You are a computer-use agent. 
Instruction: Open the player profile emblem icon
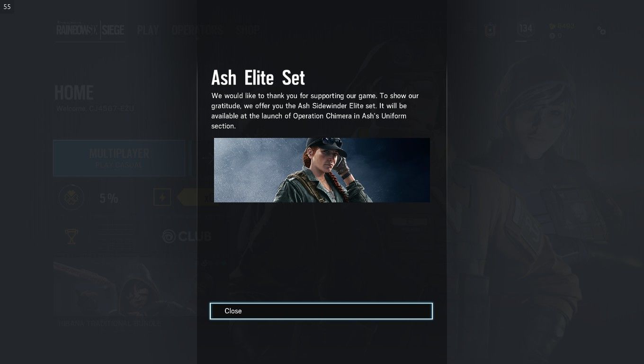490,30
